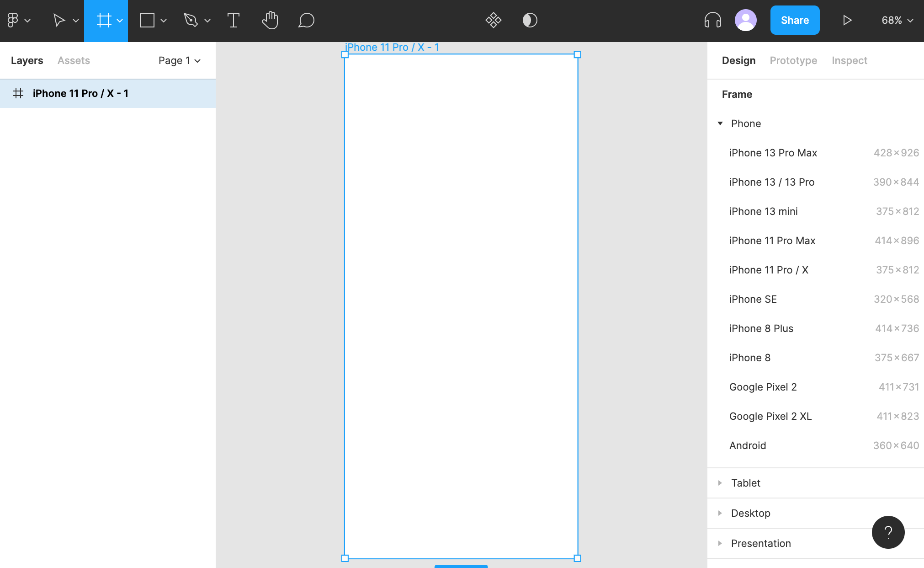Select the Comment tool
Screen dimensions: 924x568
(306, 20)
